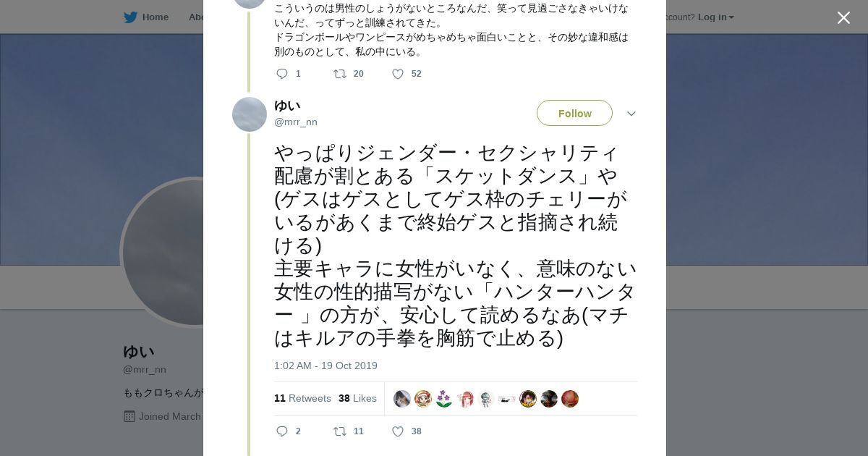The width and height of the screenshot is (868, 456).
Task: View the 38 Likes list
Action: click(357, 398)
